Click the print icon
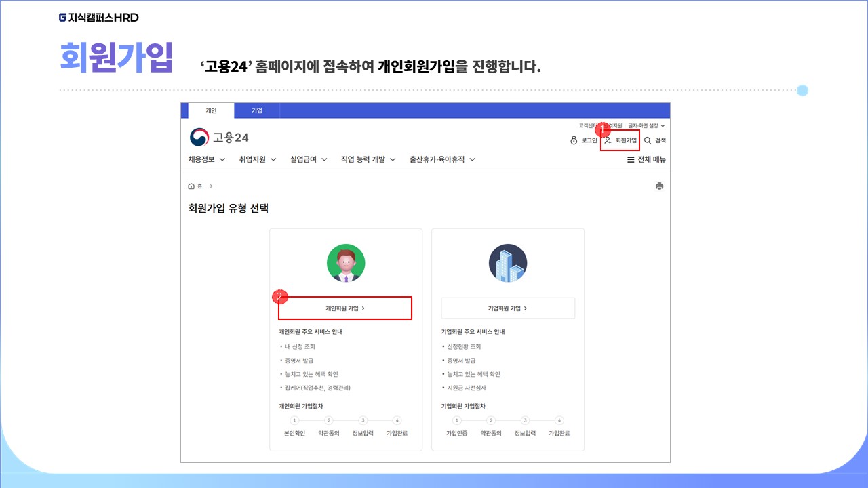868x488 pixels. point(660,186)
